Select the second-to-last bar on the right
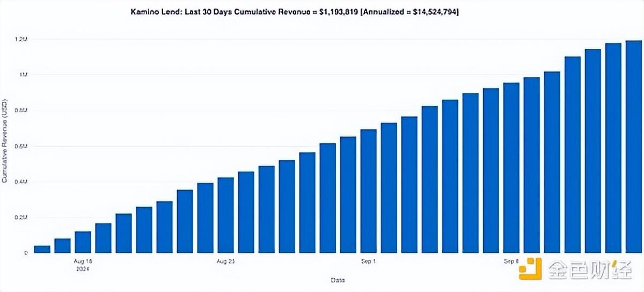The image size is (644, 292). point(613,148)
